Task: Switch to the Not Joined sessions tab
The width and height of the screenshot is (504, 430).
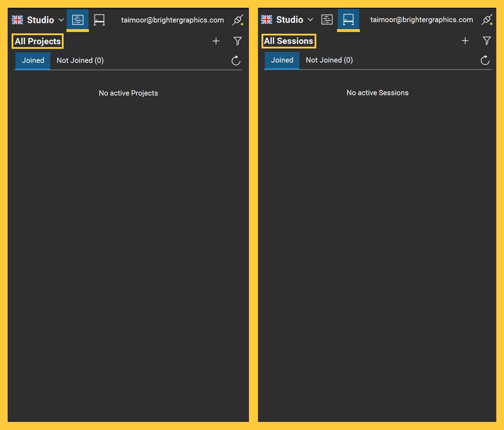Action: click(x=328, y=60)
